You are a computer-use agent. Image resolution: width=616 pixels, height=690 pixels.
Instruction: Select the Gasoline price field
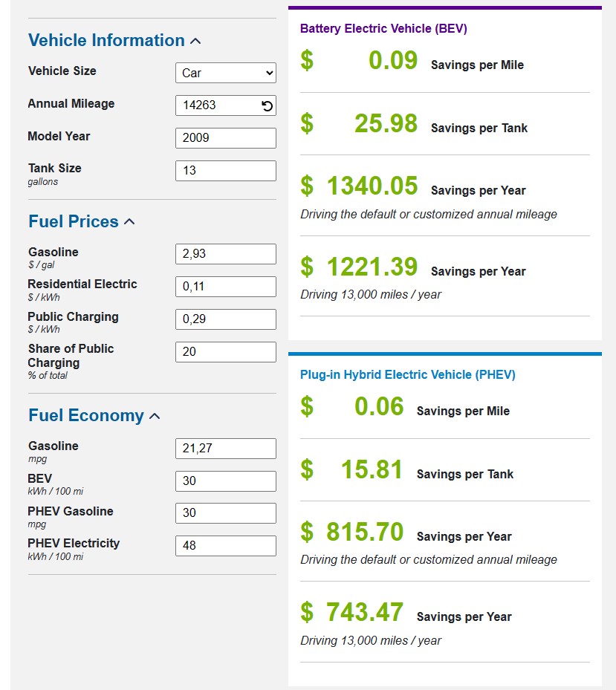[226, 254]
